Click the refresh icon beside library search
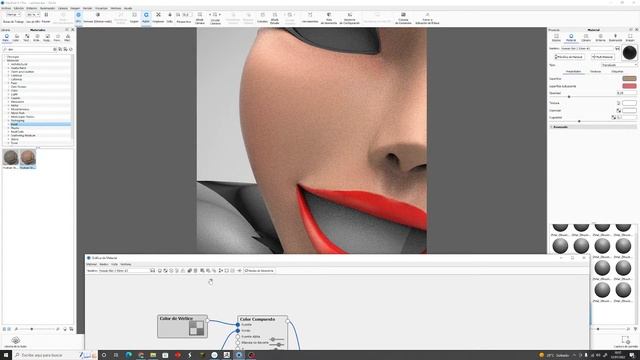The height and width of the screenshot is (360, 640). click(x=71, y=49)
